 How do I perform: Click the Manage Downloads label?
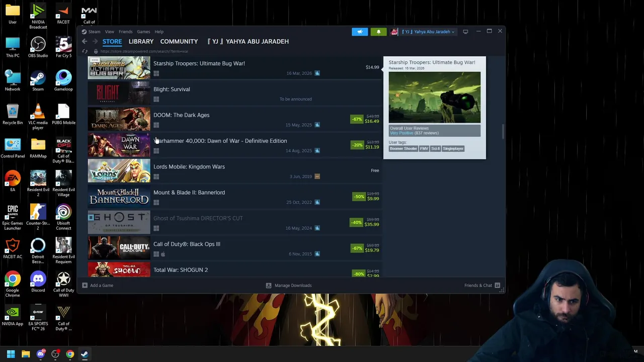(x=293, y=285)
